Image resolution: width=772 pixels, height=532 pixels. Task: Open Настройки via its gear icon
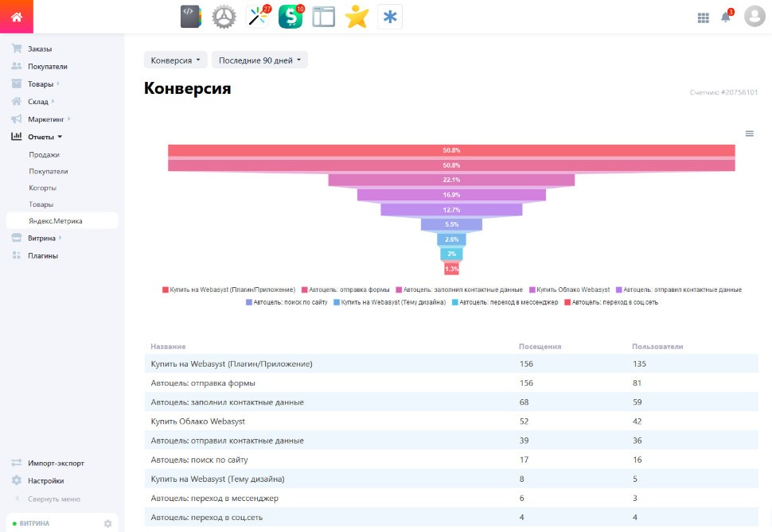pyautogui.click(x=17, y=480)
